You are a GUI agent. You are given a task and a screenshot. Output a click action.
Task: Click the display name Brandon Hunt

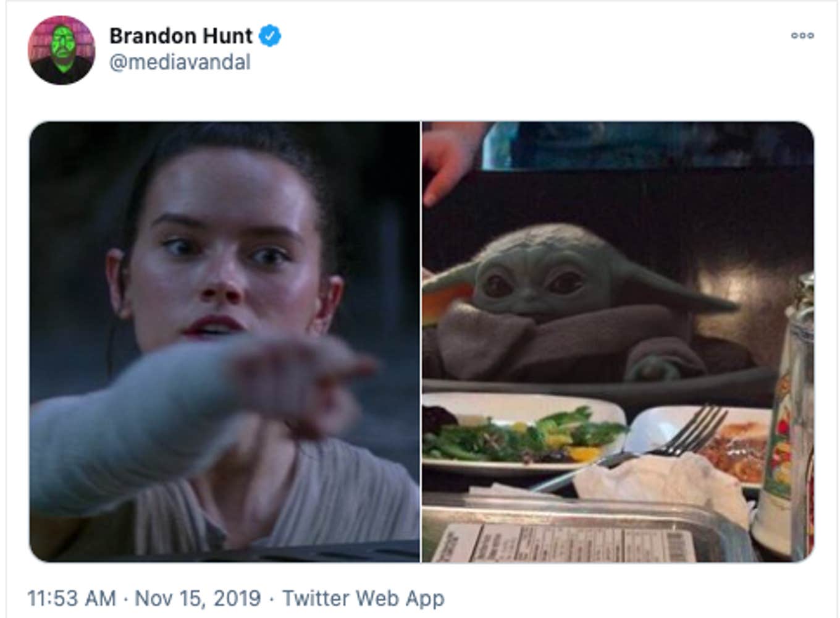pyautogui.click(x=181, y=36)
